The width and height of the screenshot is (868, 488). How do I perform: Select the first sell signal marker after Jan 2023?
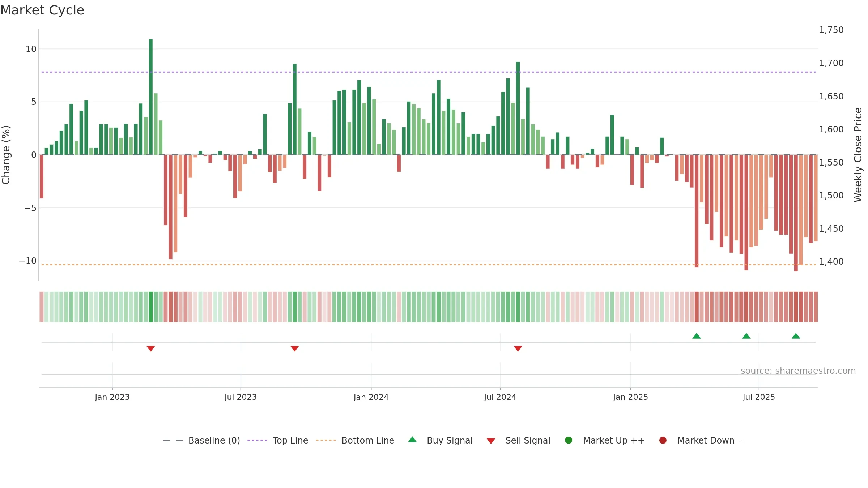[151, 348]
